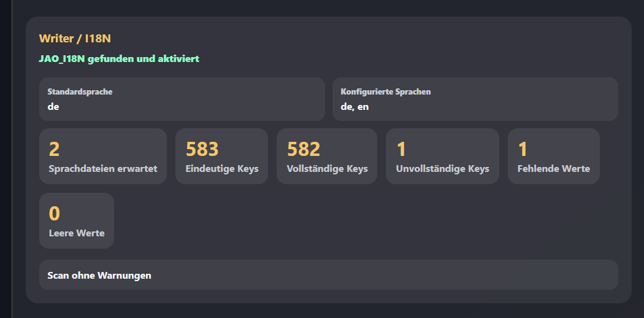Click the 583 unique keys count
The width and height of the screenshot is (644, 318).
pos(202,149)
